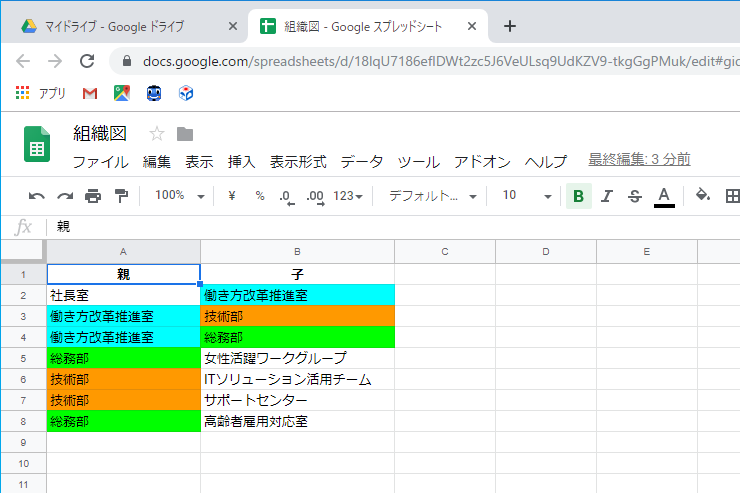Viewport: 740px width, 493px height.
Task: Select green cell B4 総務部
Action: [x=297, y=337]
